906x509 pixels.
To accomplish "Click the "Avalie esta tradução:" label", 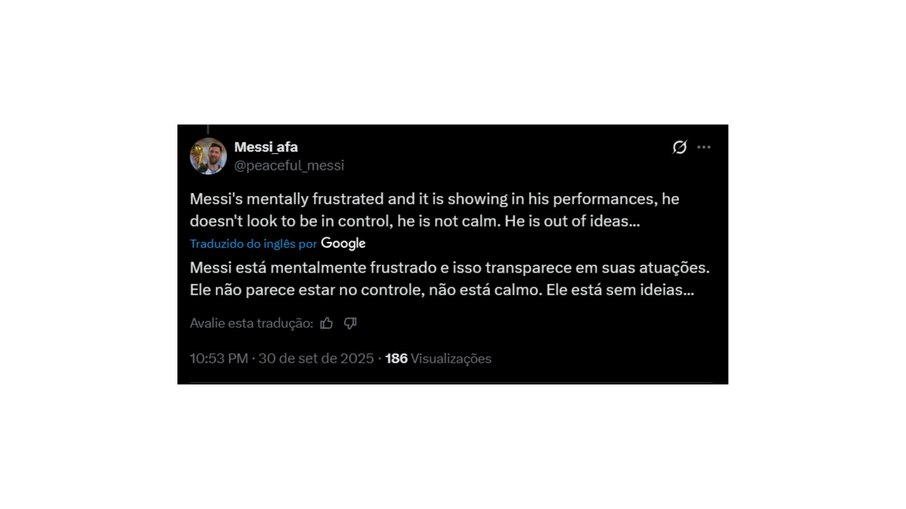I will [x=251, y=323].
